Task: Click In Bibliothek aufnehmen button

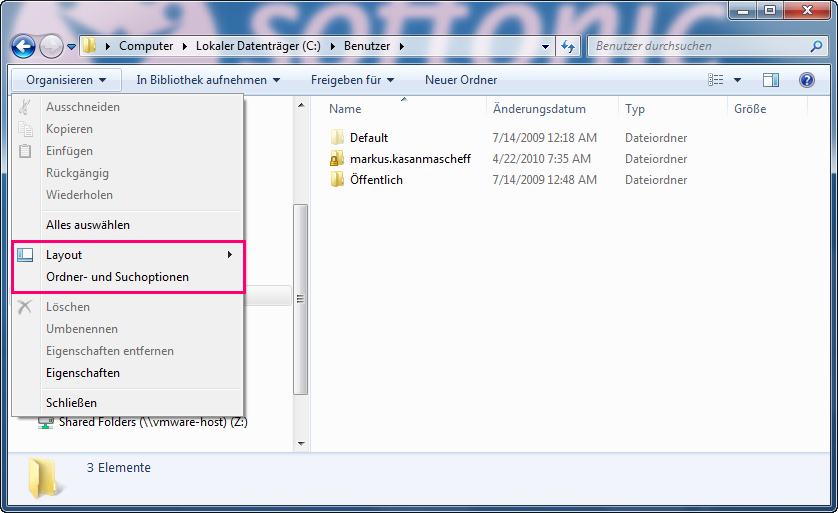Action: coord(208,80)
